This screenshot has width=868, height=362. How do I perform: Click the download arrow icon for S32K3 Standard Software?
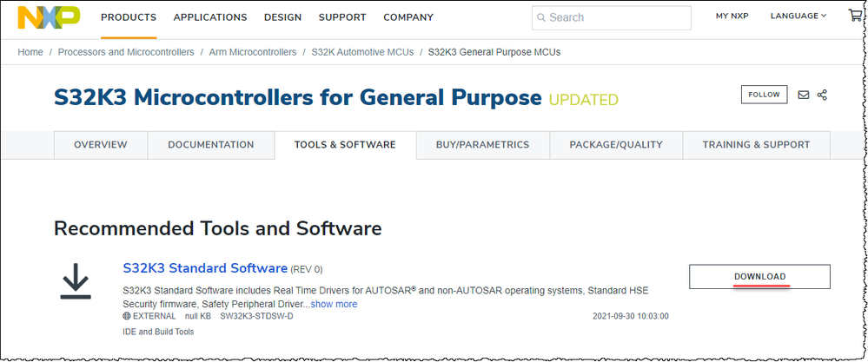(76, 282)
